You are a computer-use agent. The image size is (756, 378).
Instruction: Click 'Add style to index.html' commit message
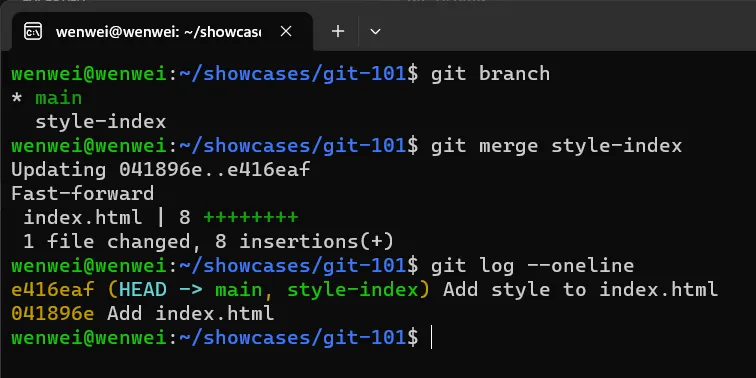click(x=580, y=290)
